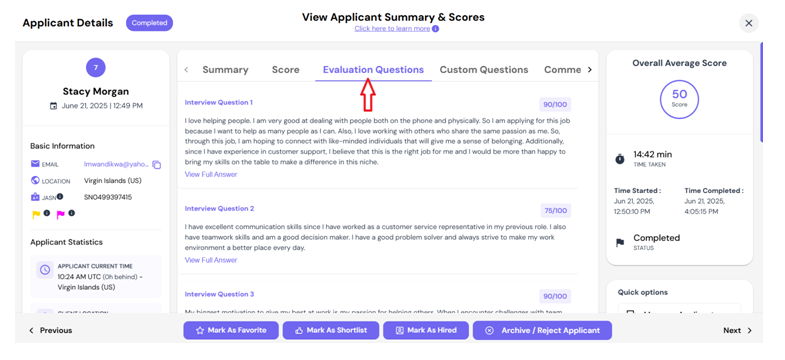Switch to the Summary tab
The width and height of the screenshot is (785, 360).
(225, 70)
